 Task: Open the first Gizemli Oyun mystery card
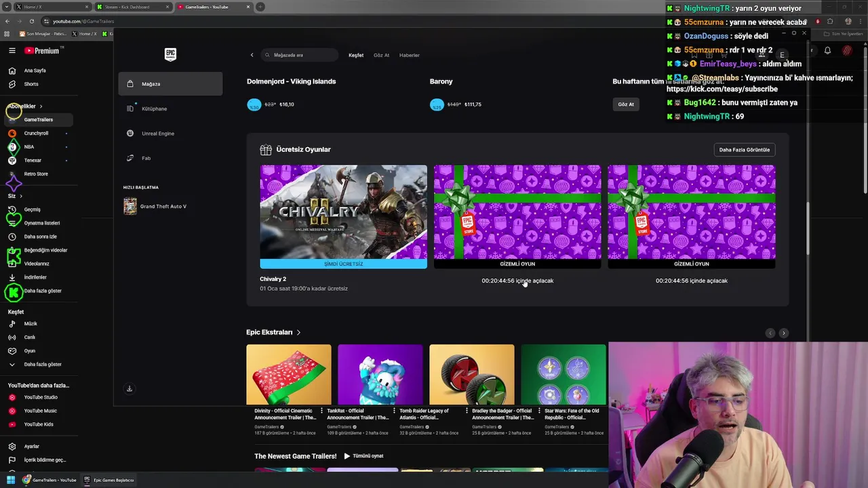coord(517,217)
